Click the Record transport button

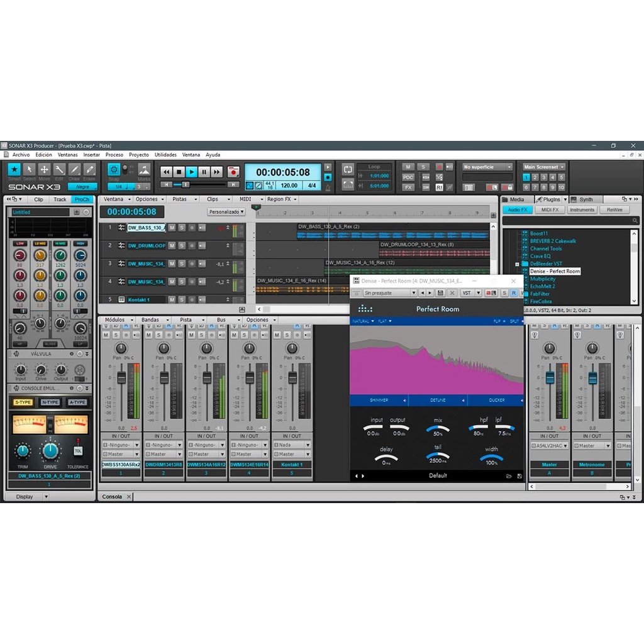(233, 172)
